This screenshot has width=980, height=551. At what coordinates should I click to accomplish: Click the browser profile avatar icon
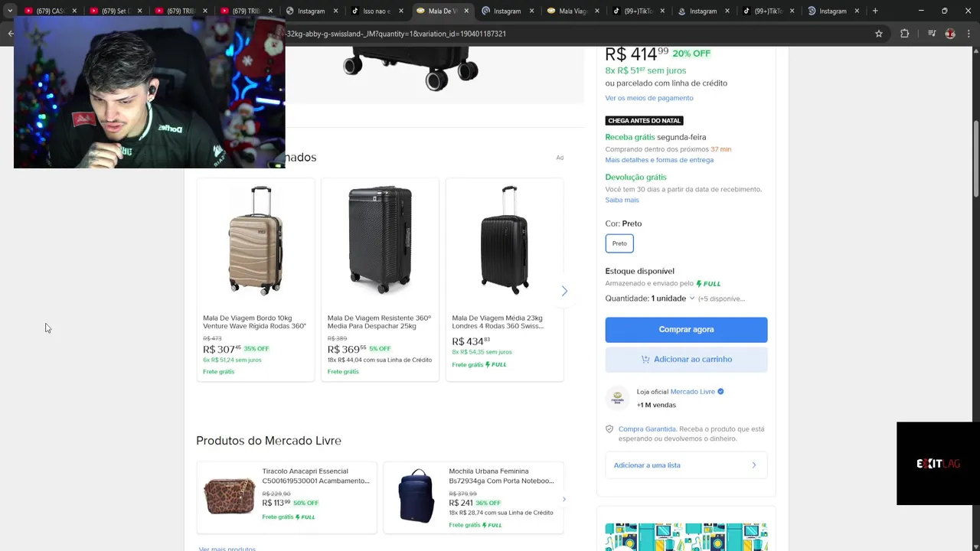click(x=950, y=34)
